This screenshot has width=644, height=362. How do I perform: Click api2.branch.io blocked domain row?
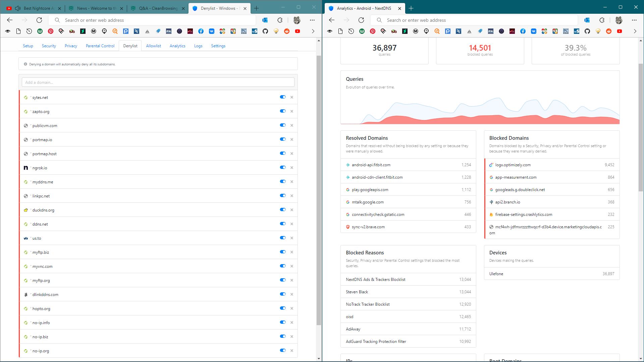(x=552, y=202)
